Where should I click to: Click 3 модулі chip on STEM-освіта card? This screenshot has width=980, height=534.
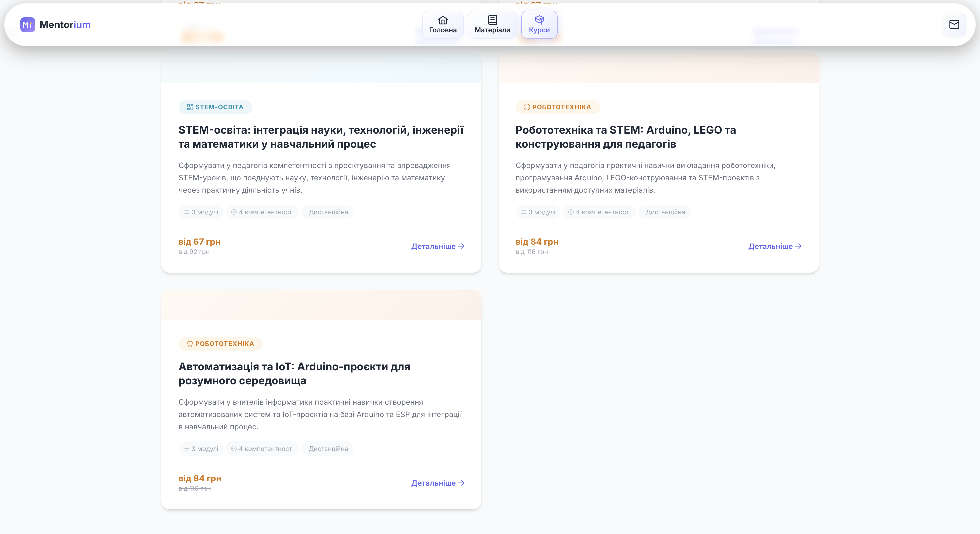pyautogui.click(x=201, y=212)
